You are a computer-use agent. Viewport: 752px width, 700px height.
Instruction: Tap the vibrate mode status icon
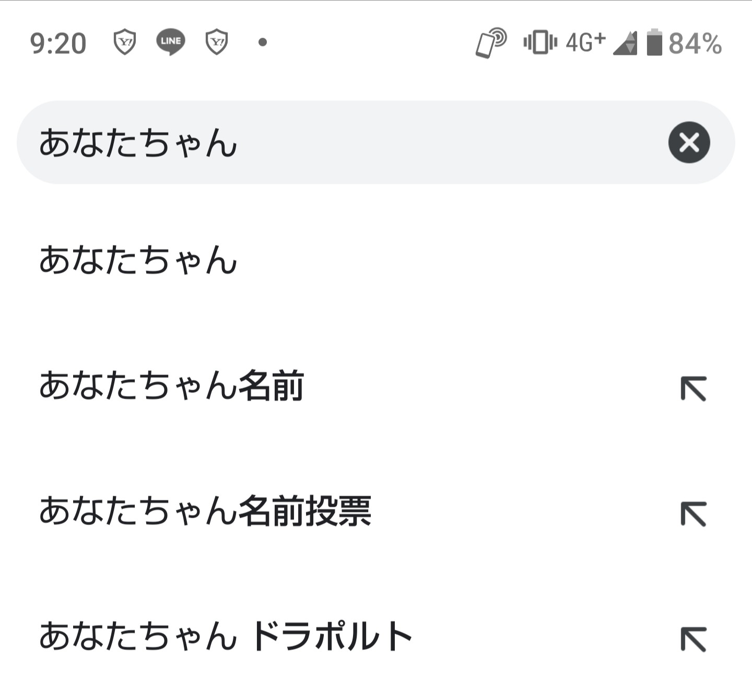coord(540,42)
